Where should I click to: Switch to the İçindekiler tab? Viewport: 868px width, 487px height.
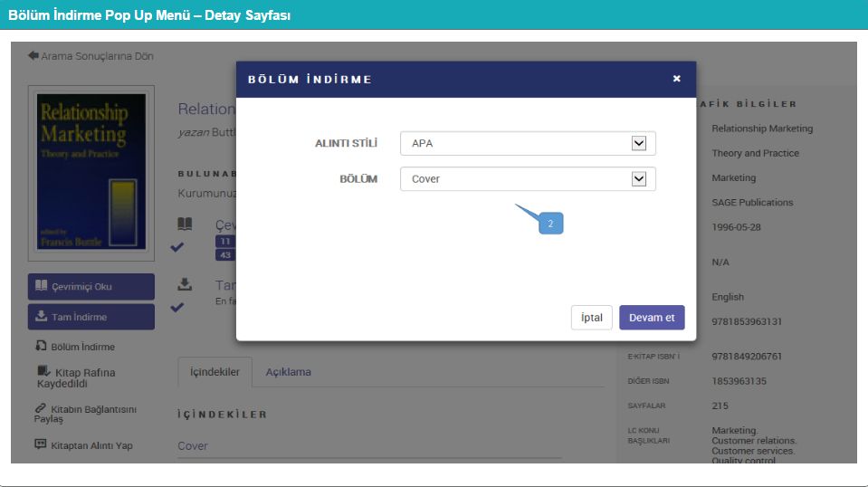point(215,372)
